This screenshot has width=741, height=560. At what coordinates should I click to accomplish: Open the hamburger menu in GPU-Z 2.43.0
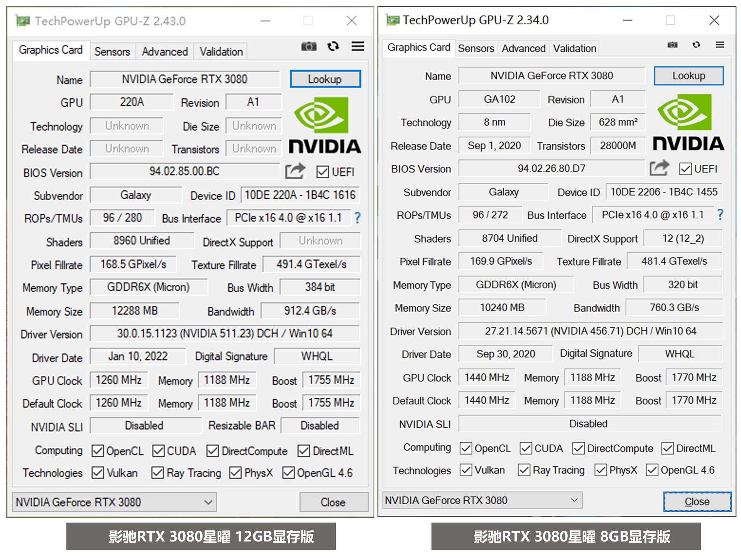point(358,46)
